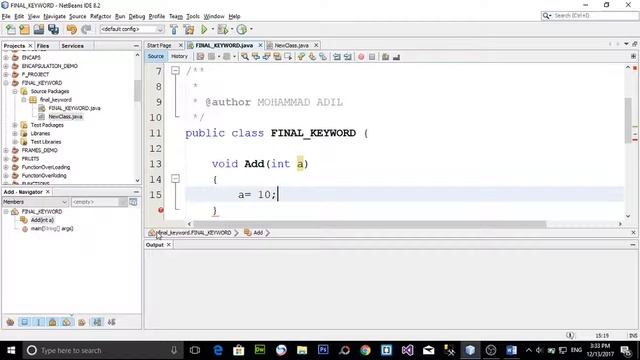Click the Profile Project icon
The image size is (640, 360).
click(242, 29)
